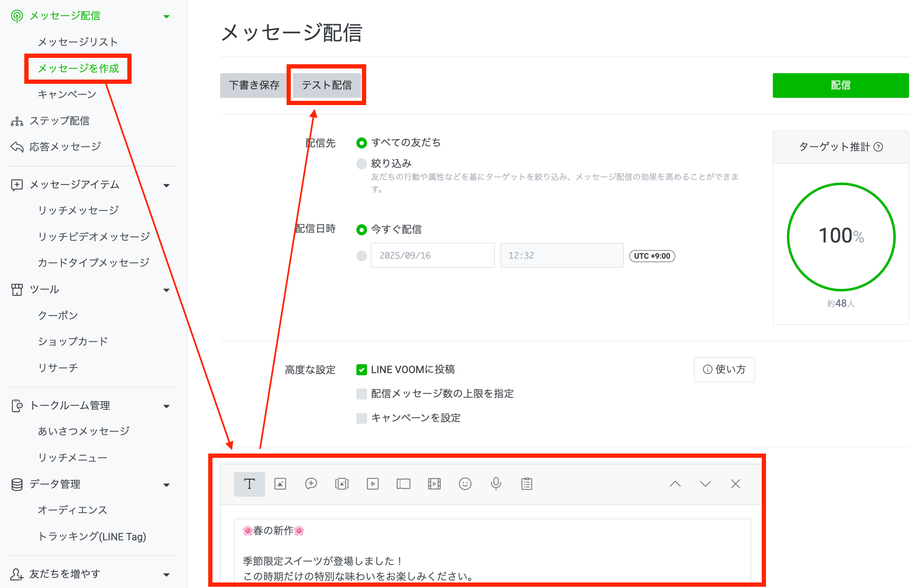This screenshot has width=918, height=588.
Task: Select the video message icon
Action: pos(373,484)
